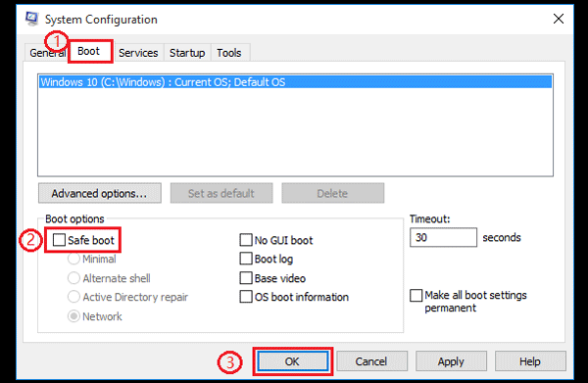Check Make all boot settings permanent
The image size is (588, 383).
[x=416, y=295]
